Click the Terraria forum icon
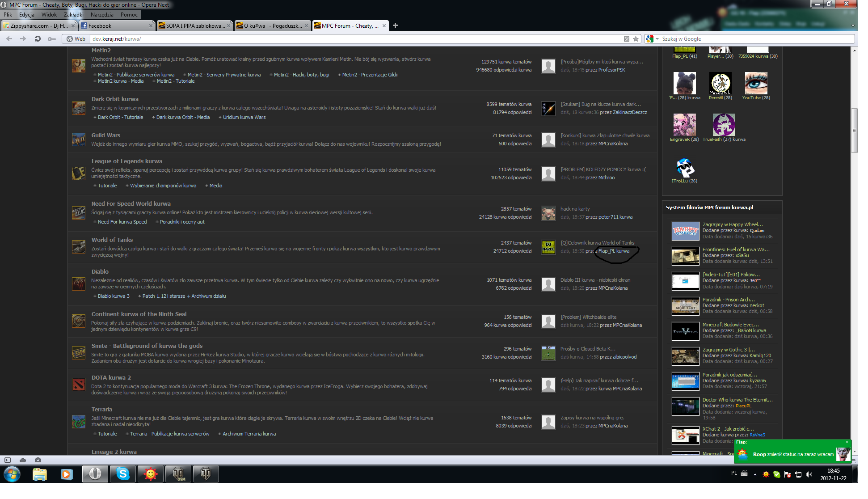 (x=79, y=421)
